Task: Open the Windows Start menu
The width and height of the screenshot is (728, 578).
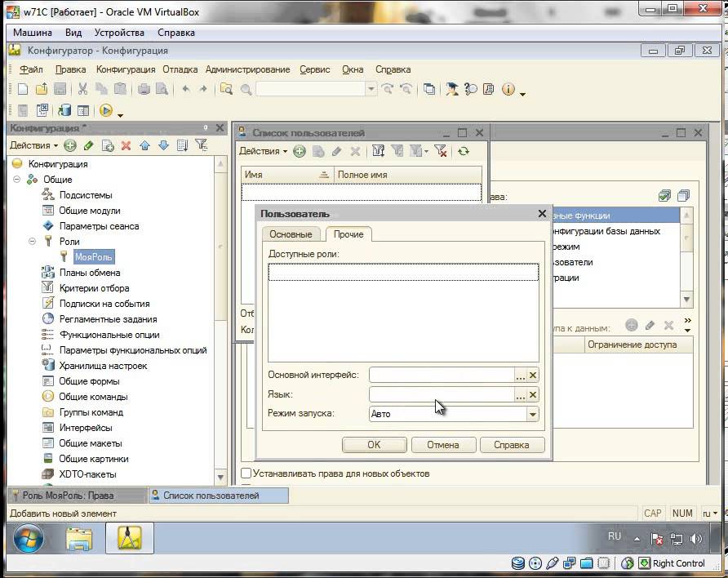Action: pos(29,539)
